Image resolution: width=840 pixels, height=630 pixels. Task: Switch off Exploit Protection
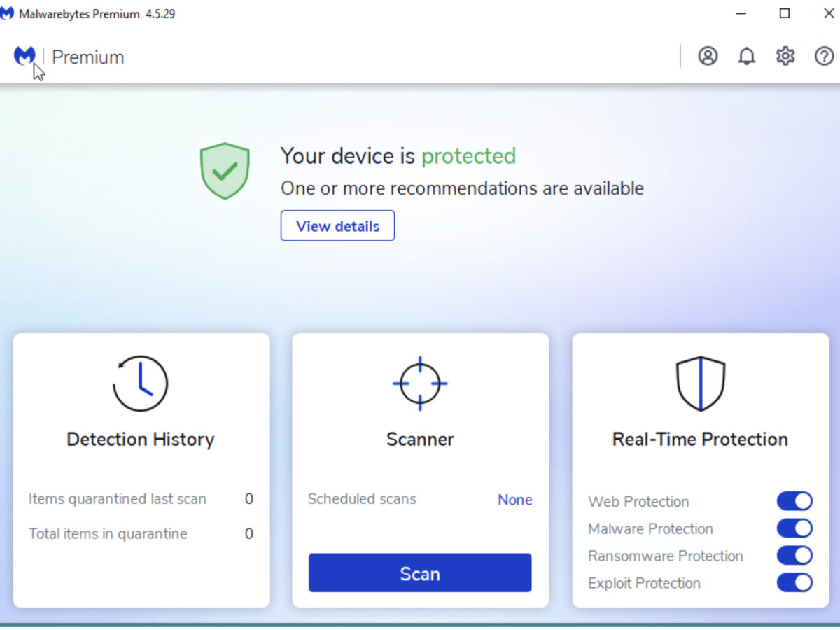(794, 583)
